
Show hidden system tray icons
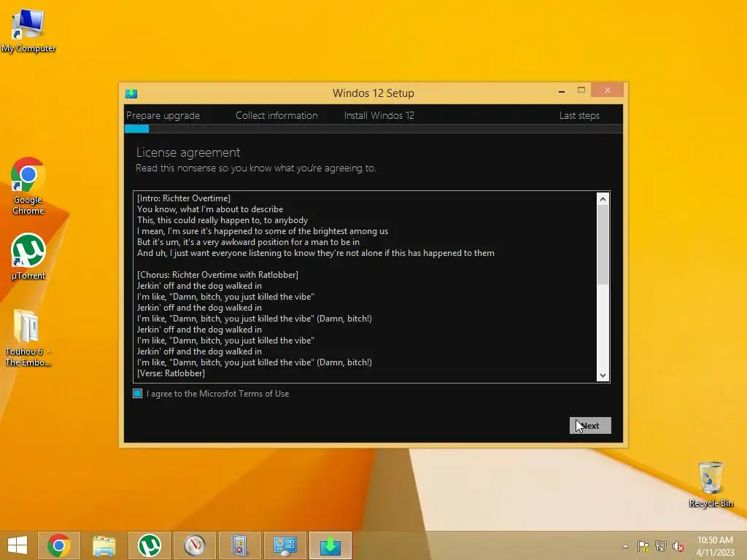pos(625,546)
